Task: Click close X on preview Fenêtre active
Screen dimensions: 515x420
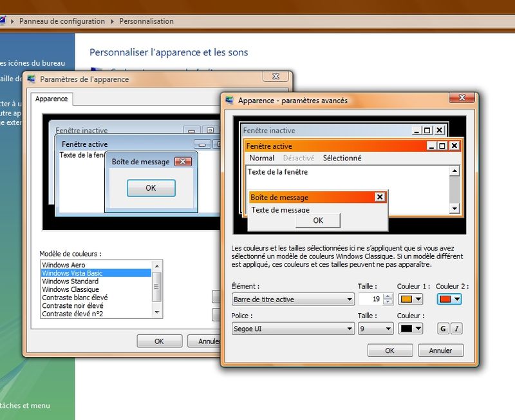Action: click(x=454, y=146)
